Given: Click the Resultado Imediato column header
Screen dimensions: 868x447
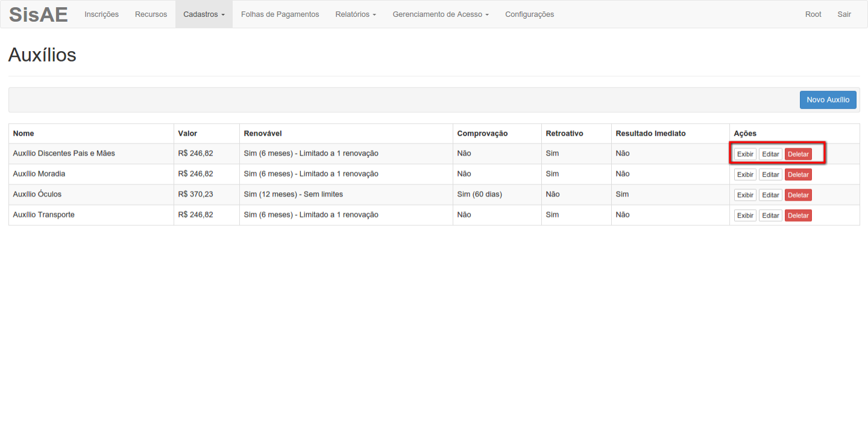Looking at the screenshot, I should click(x=670, y=134).
